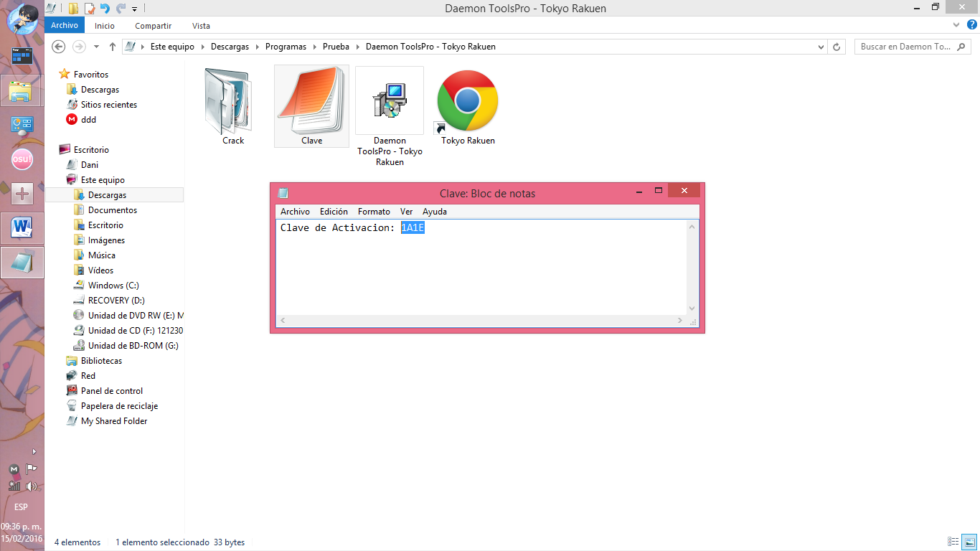Open Bibliotecas in the navigation pane
980x551 pixels.
coord(101,361)
